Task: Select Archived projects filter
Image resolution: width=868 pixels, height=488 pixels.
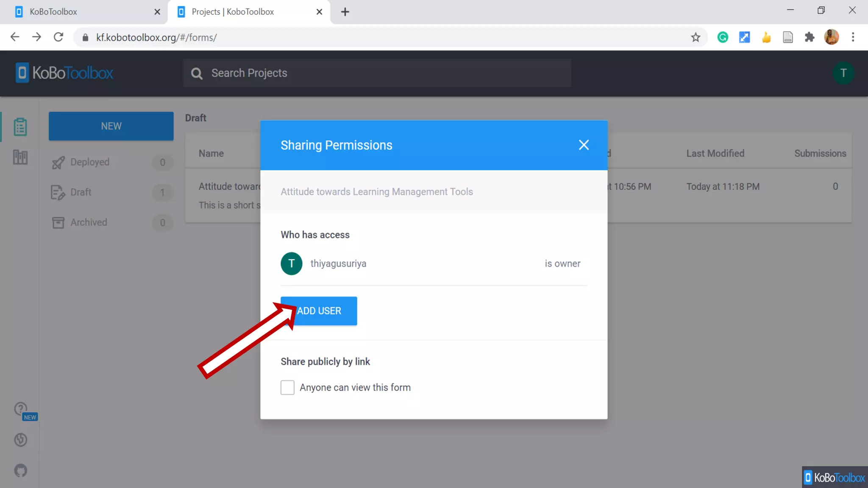Action: click(89, 222)
